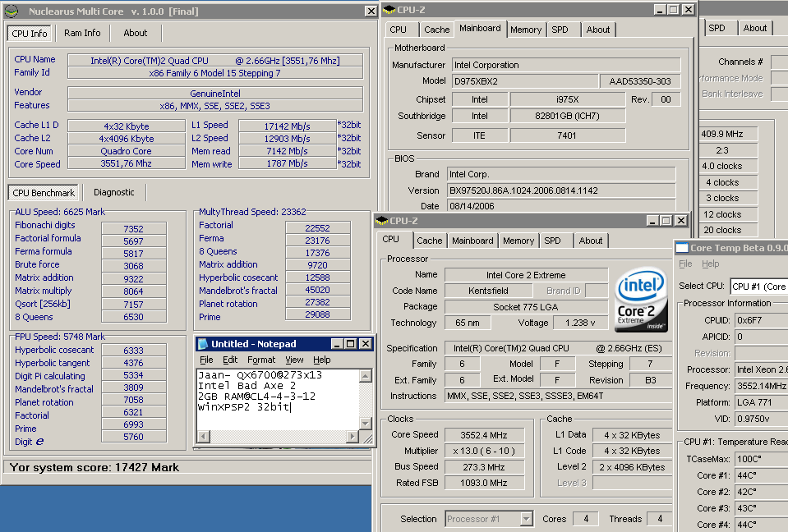This screenshot has height=532, width=788.
Task: Open the Memory tab in the CPU-Z Processor window
Action: (x=518, y=241)
